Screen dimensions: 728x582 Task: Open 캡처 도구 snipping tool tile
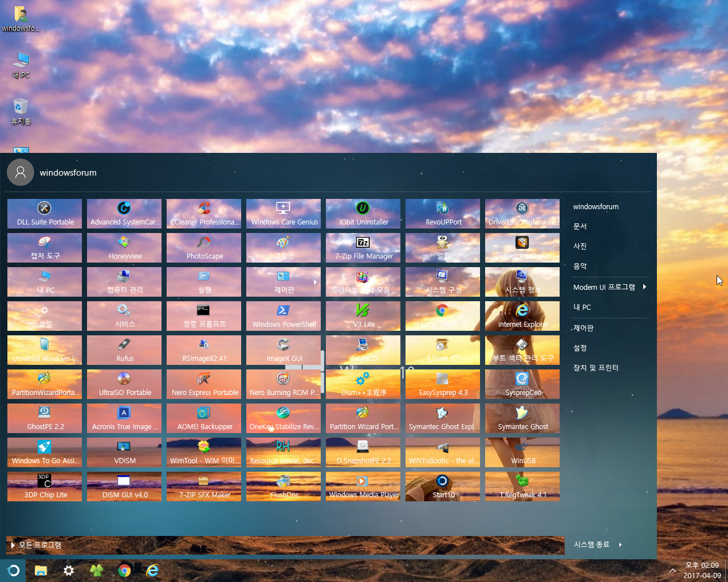[x=44, y=248]
